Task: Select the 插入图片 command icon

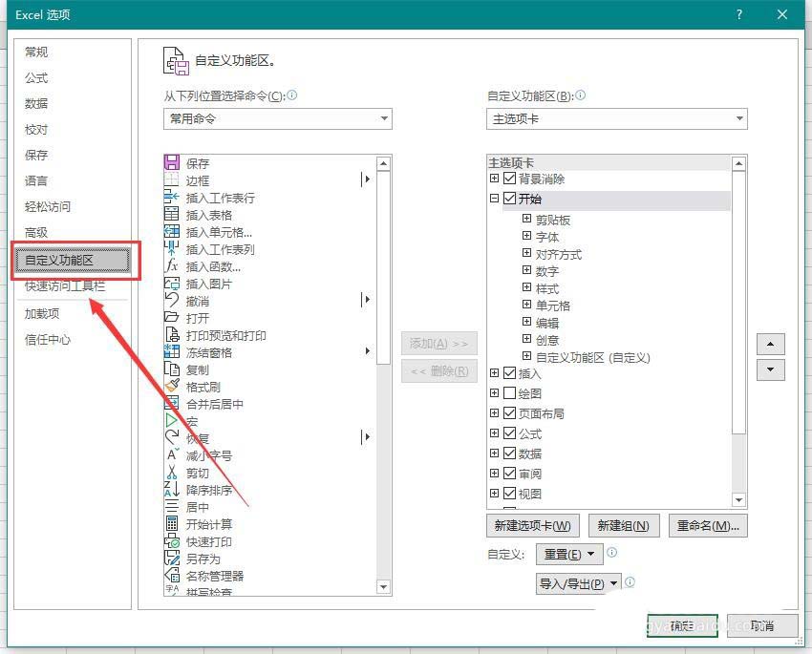Action: [x=171, y=283]
